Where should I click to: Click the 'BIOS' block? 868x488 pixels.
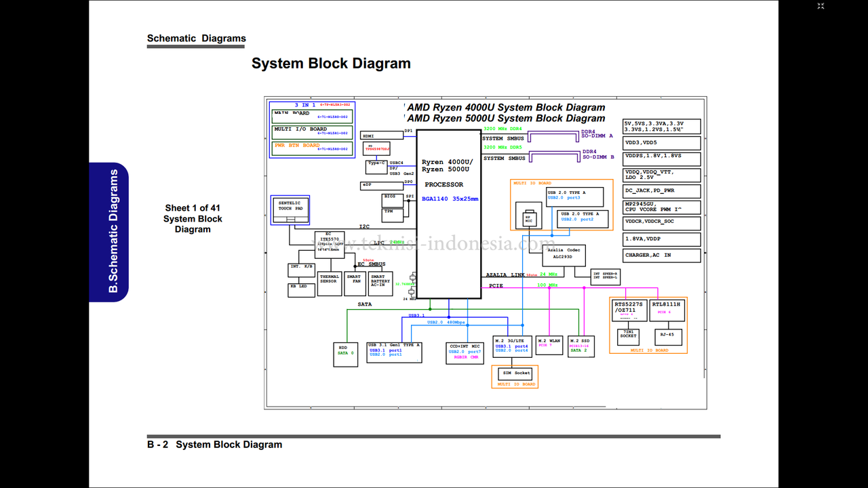point(393,200)
